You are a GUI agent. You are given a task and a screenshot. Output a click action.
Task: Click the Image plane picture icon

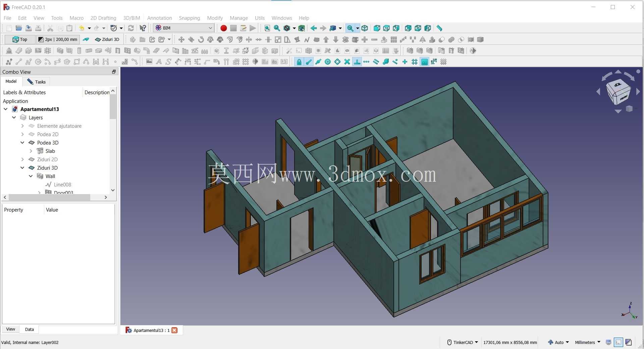[149, 62]
